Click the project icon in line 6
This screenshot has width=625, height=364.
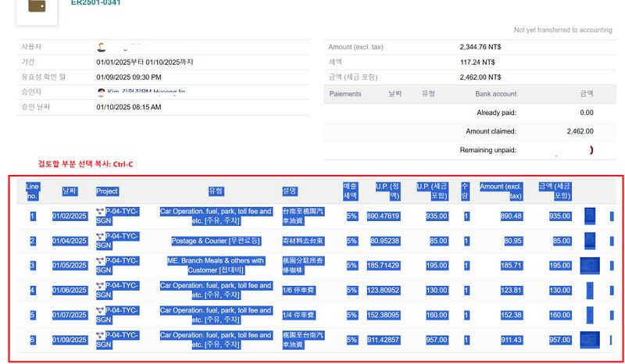click(x=100, y=336)
